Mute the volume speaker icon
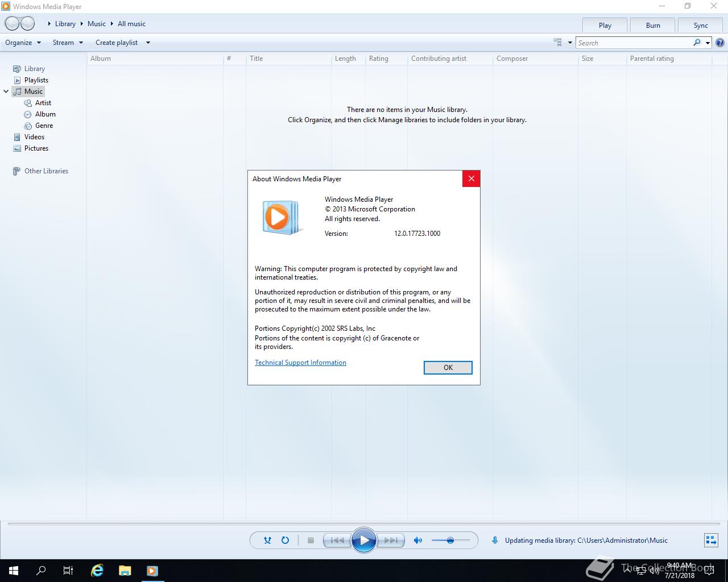728x582 pixels. (x=418, y=541)
